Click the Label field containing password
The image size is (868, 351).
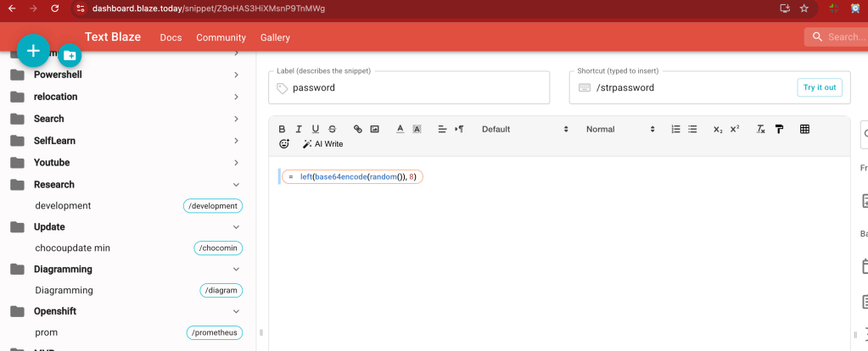click(x=409, y=87)
